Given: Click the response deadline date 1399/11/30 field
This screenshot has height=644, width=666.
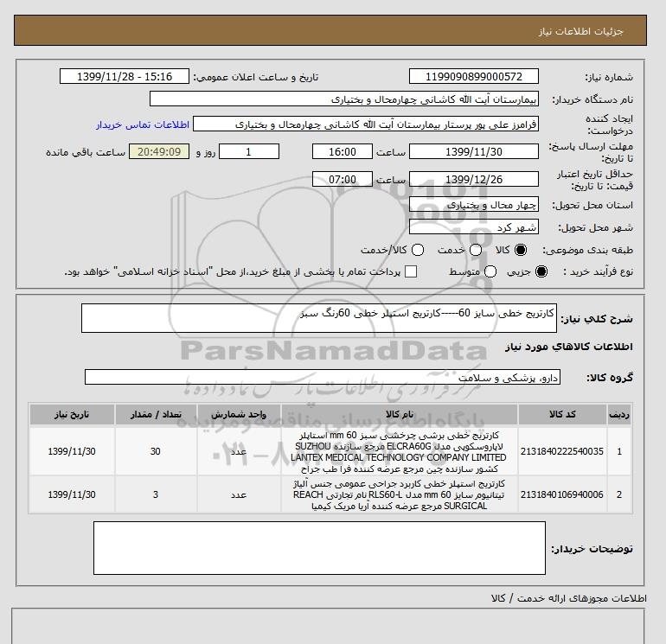Looking at the screenshot, I should click(x=474, y=151).
